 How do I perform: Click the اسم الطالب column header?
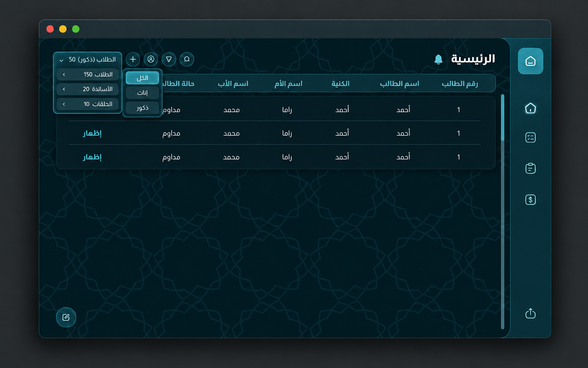(x=400, y=84)
